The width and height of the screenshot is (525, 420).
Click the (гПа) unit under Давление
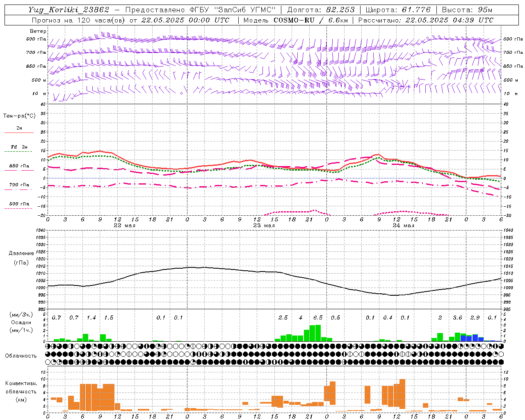point(21,263)
